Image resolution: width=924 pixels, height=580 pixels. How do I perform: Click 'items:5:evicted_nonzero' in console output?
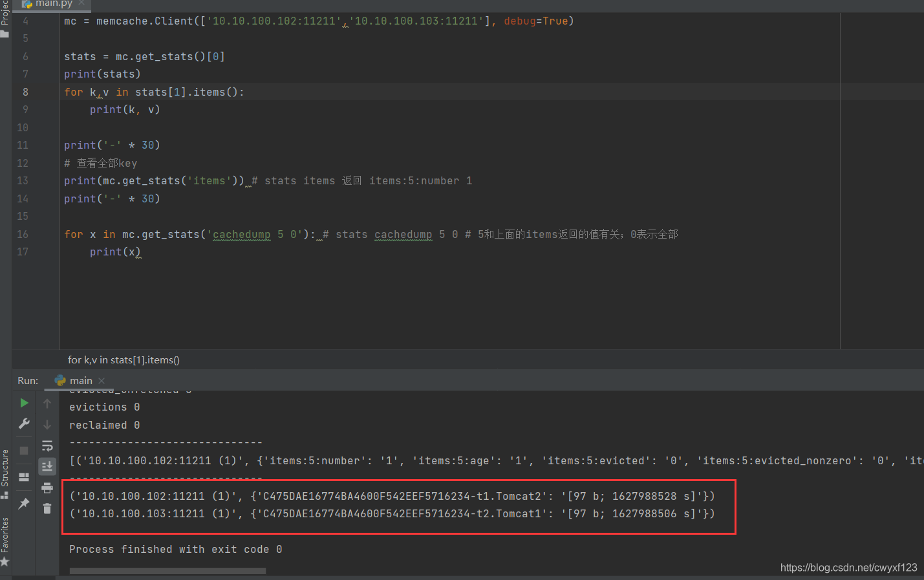[x=777, y=460]
